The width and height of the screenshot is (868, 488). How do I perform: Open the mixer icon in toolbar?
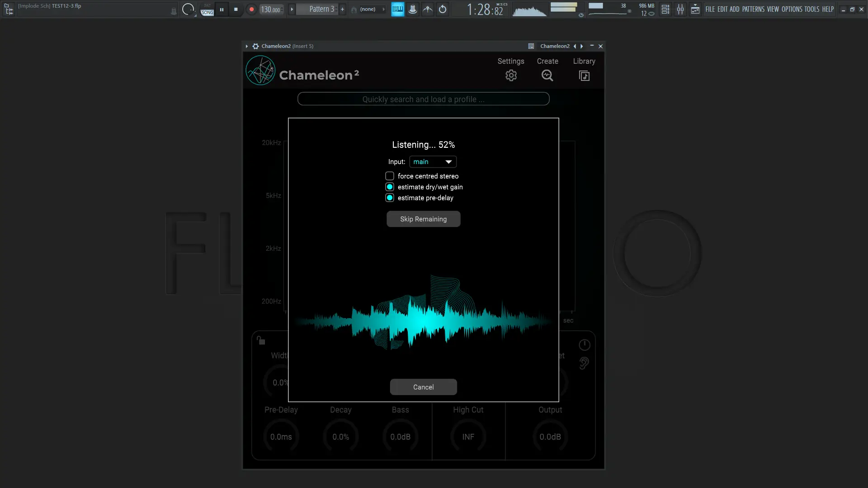click(680, 9)
